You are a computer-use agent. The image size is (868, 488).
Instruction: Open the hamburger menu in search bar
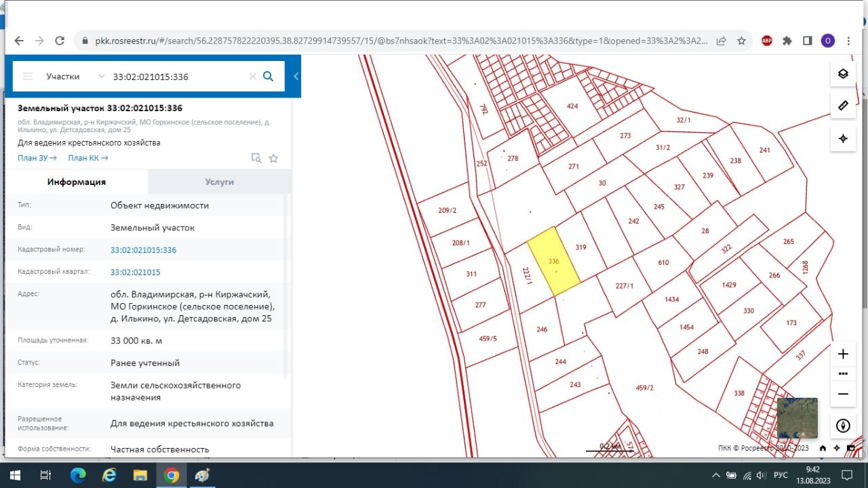(x=28, y=77)
